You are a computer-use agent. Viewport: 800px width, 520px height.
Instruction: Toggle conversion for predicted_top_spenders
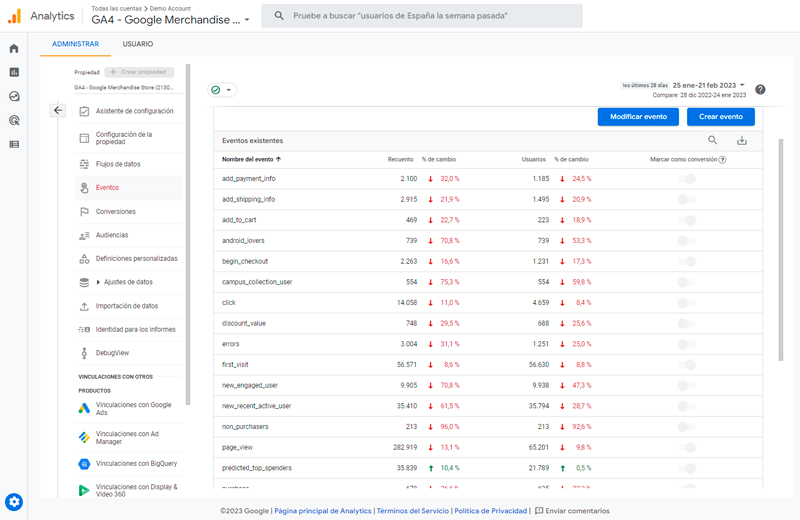click(687, 468)
